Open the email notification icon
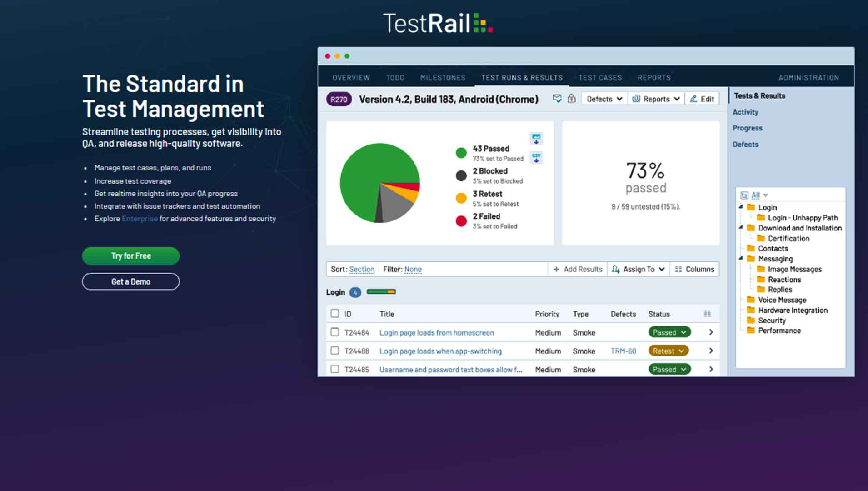This screenshot has width=868, height=491. 556,98
